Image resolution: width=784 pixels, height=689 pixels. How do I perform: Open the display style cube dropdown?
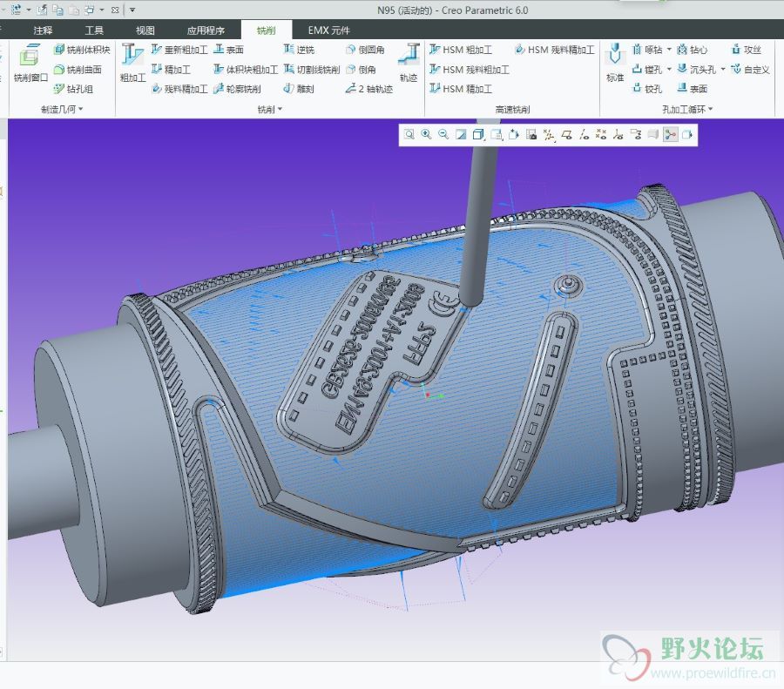pyautogui.click(x=478, y=134)
